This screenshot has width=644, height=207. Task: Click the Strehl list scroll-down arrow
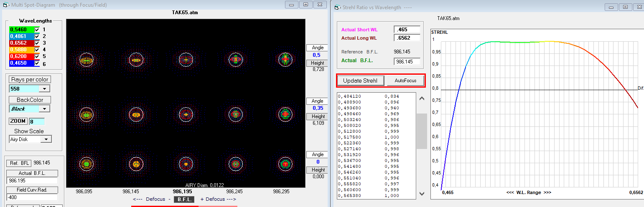point(422,194)
